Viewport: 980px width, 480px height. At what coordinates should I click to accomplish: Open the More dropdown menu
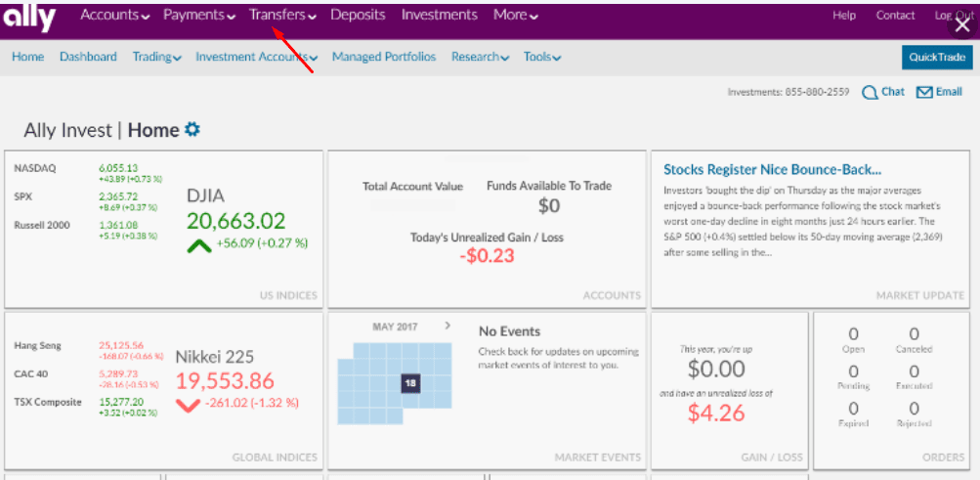(x=516, y=15)
